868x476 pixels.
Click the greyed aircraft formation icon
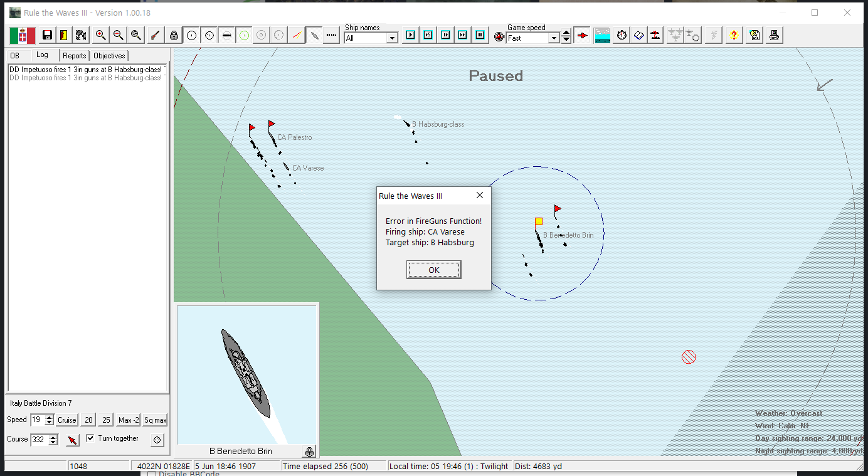(x=675, y=36)
